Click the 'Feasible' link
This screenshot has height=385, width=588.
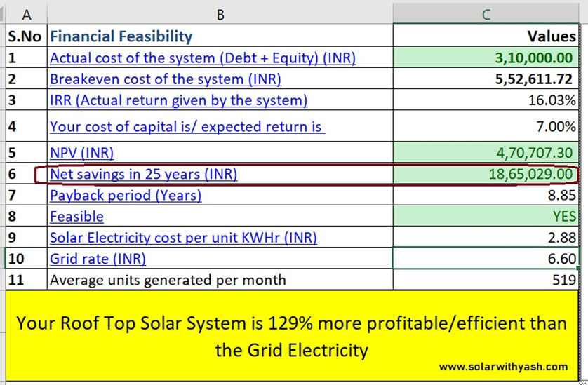(76, 216)
